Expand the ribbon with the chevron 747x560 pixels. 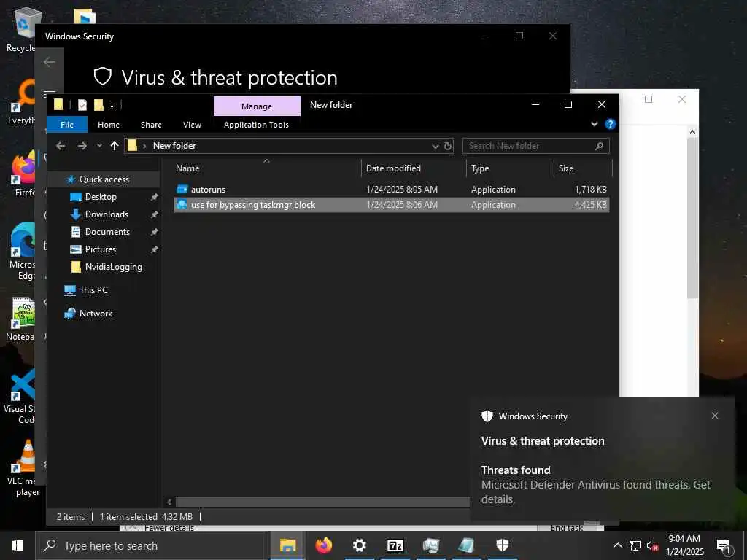click(594, 124)
